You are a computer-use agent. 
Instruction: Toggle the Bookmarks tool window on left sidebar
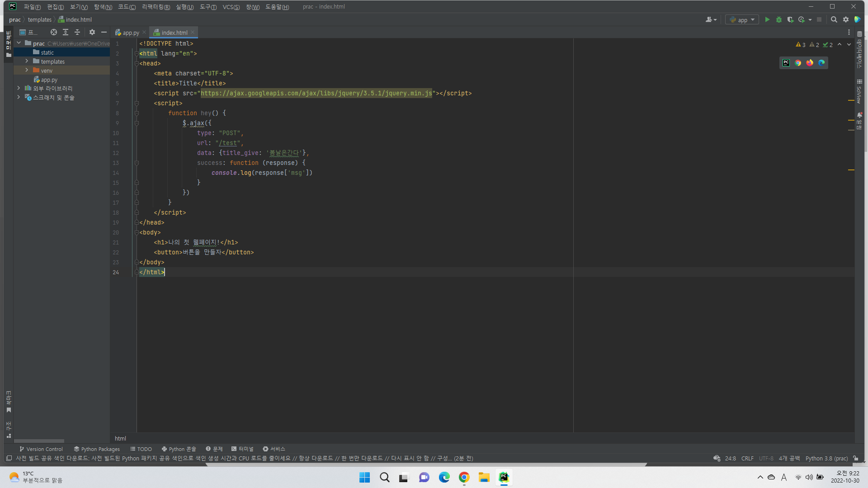pos(9,402)
